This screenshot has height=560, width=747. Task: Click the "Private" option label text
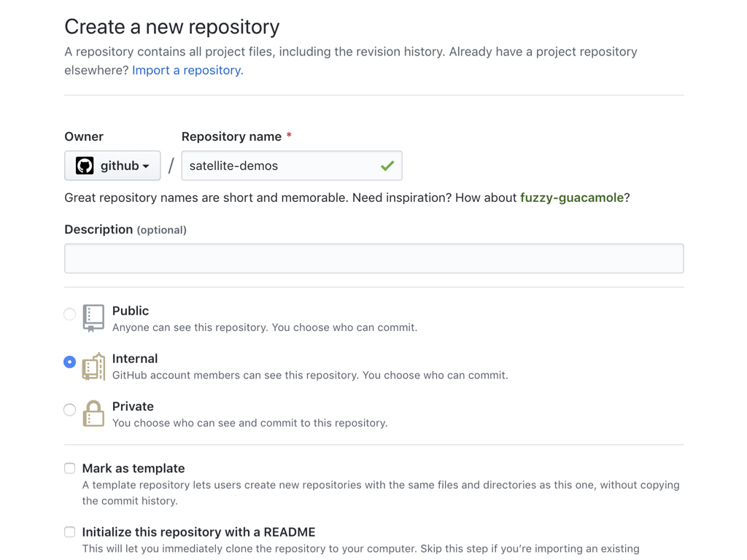133,406
